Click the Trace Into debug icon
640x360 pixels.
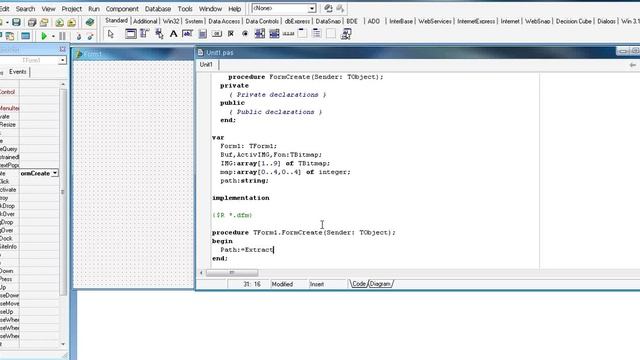click(x=79, y=36)
